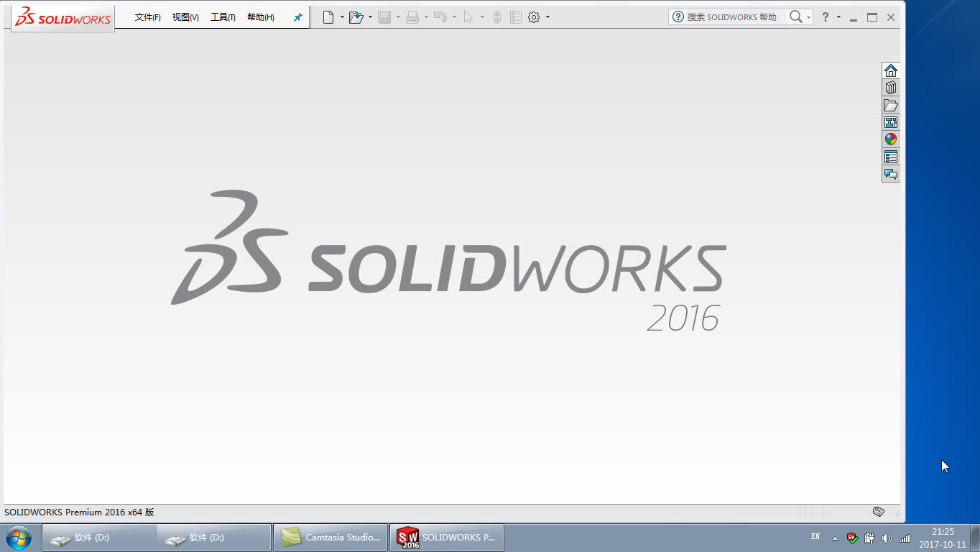980x552 pixels.
Task: Click the File Properties icon
Action: click(x=516, y=17)
